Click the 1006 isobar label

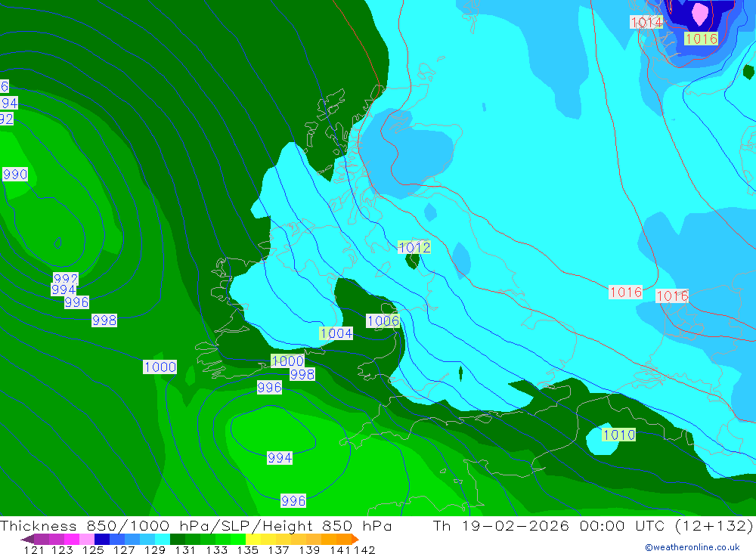tap(383, 321)
